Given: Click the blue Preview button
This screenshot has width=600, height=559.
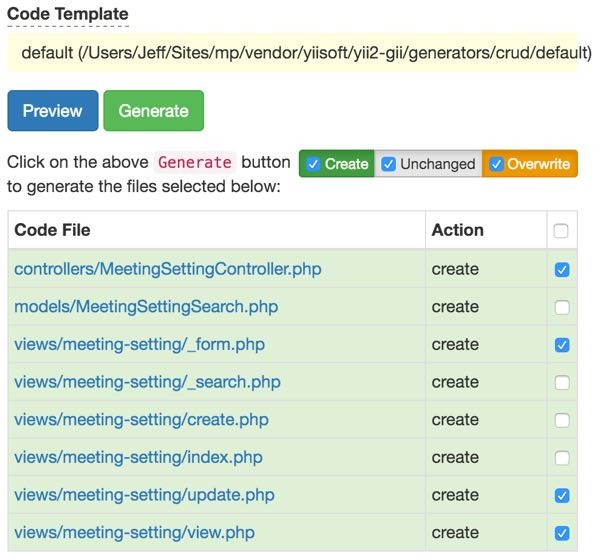Looking at the screenshot, I should (x=53, y=111).
